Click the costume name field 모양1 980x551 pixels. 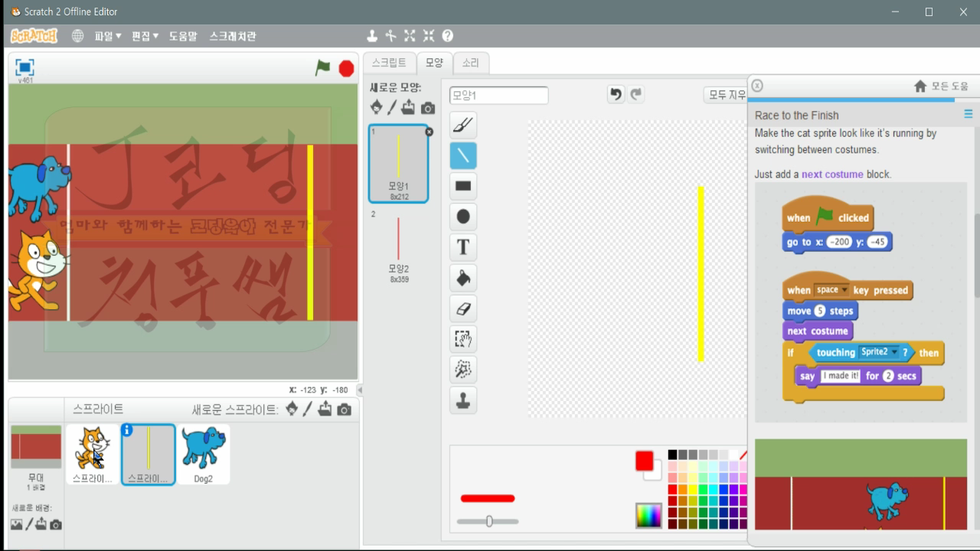point(498,95)
